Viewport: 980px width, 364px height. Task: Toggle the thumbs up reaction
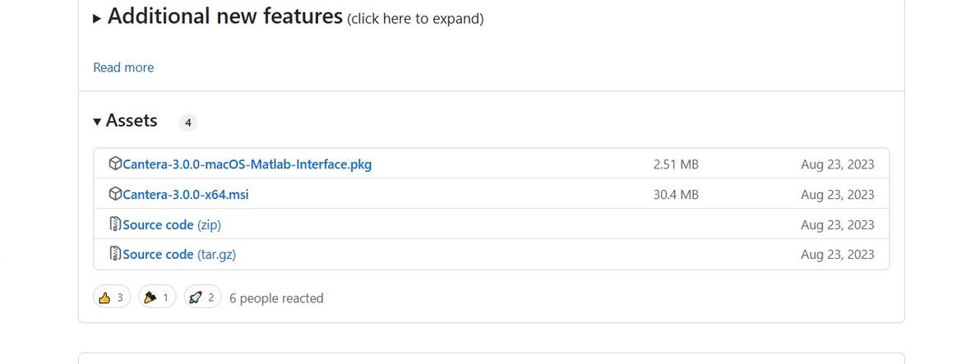[112, 297]
